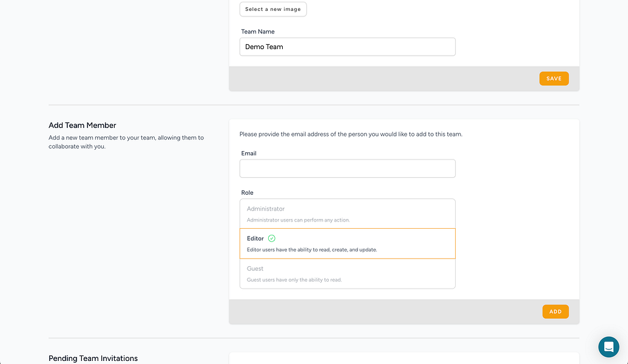This screenshot has width=628, height=364.
Task: Click the Editor permissions description text
Action: 312,249
